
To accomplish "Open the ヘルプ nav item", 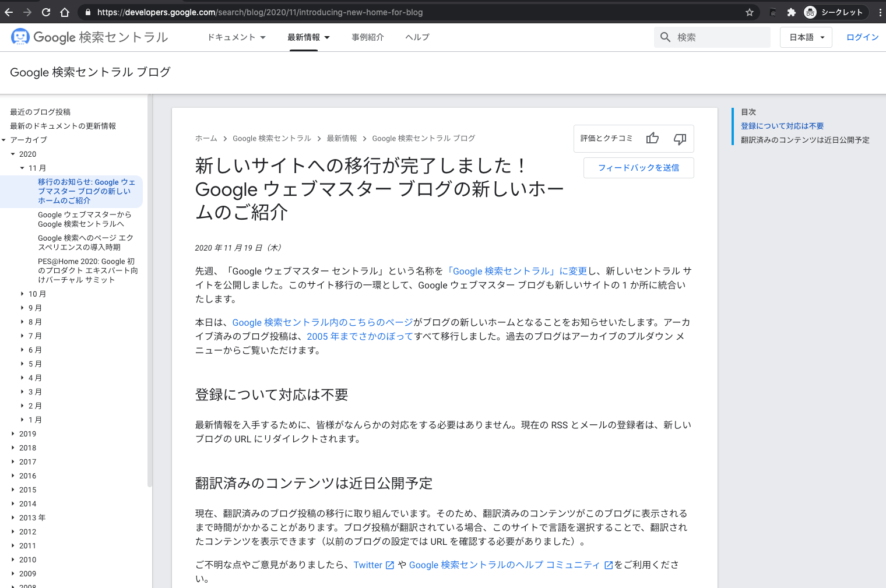I will [417, 37].
